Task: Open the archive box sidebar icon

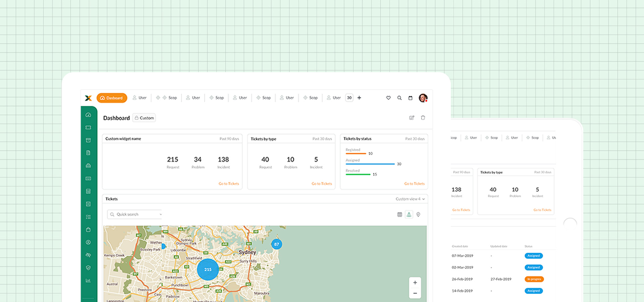Action: [88, 140]
